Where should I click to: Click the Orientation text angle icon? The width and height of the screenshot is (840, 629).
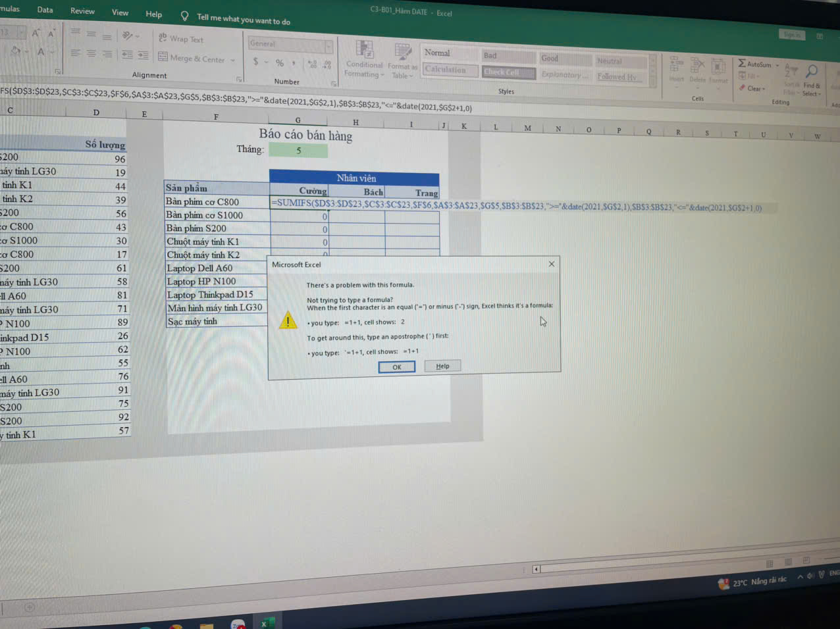click(128, 36)
